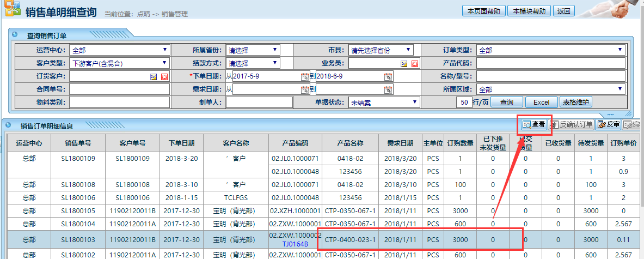Click the 反审 toolbar button
The height and width of the screenshot is (259, 644).
pos(608,124)
